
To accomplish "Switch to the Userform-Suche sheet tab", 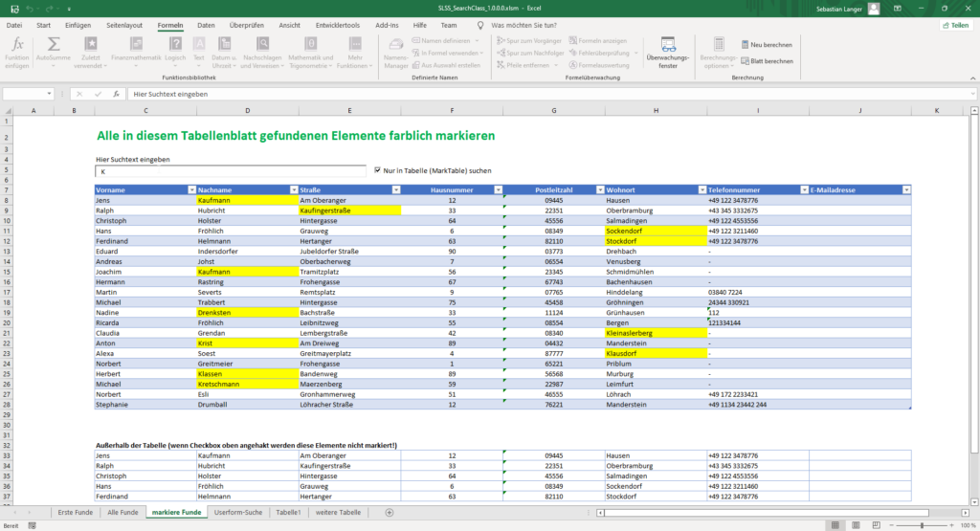I will pos(238,513).
